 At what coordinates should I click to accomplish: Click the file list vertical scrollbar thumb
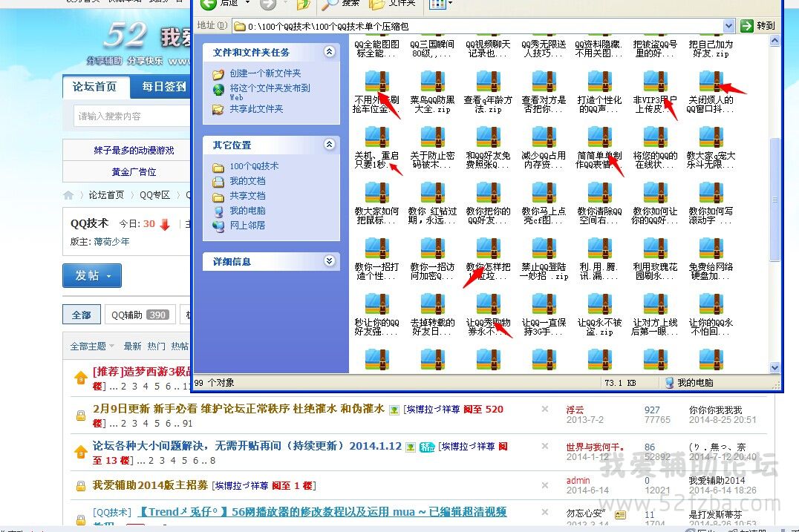click(774, 200)
